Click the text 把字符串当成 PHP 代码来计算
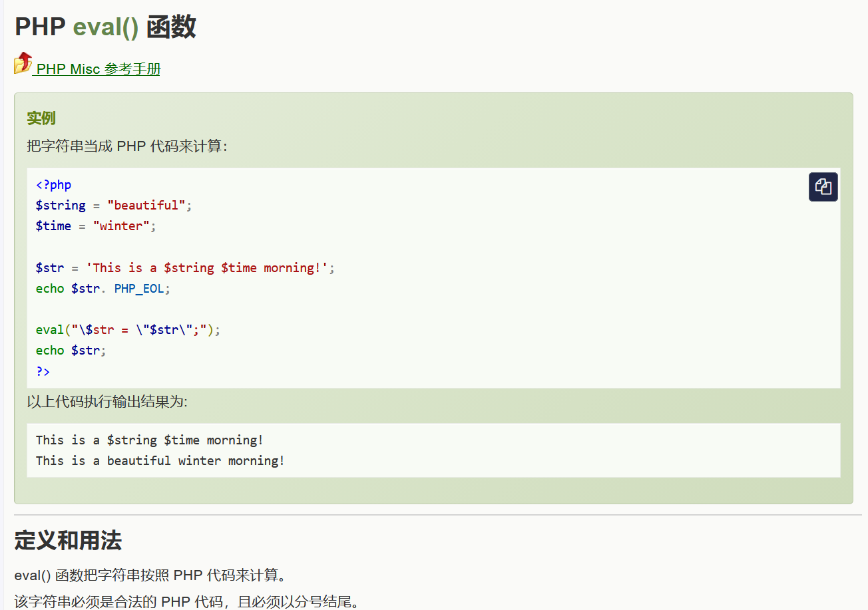Image resolution: width=868 pixels, height=610 pixels. (x=127, y=146)
